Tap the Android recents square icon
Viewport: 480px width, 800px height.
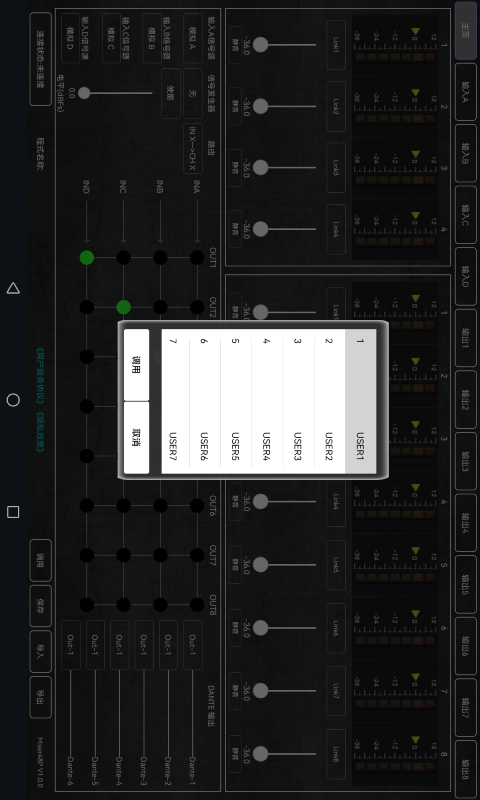click(13, 512)
